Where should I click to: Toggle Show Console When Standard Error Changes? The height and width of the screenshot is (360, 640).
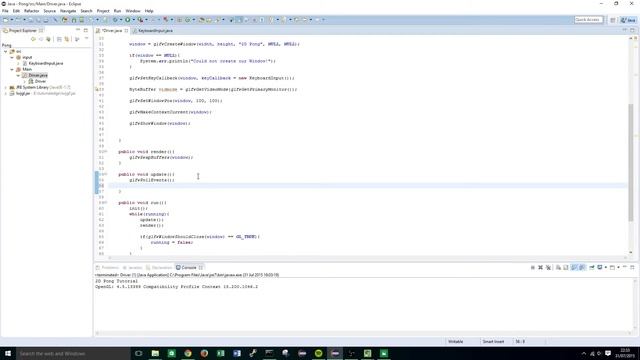tap(582, 268)
